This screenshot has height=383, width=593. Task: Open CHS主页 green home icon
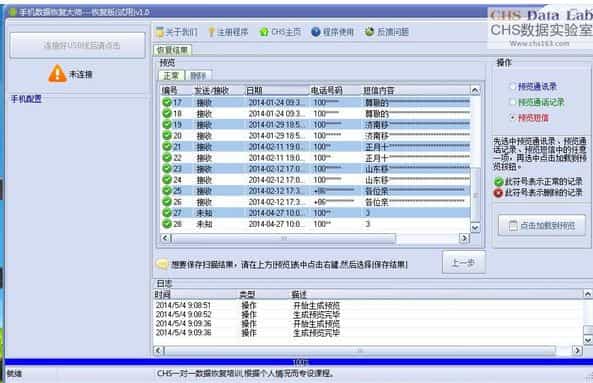(x=264, y=32)
